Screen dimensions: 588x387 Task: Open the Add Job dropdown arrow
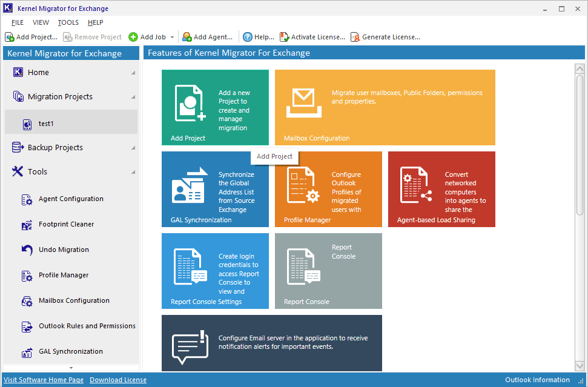[172, 37]
